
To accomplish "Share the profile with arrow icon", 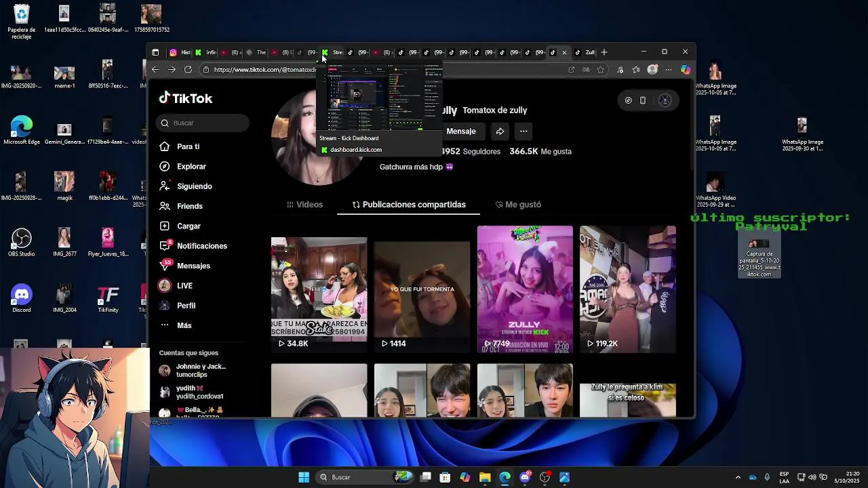I will (500, 131).
